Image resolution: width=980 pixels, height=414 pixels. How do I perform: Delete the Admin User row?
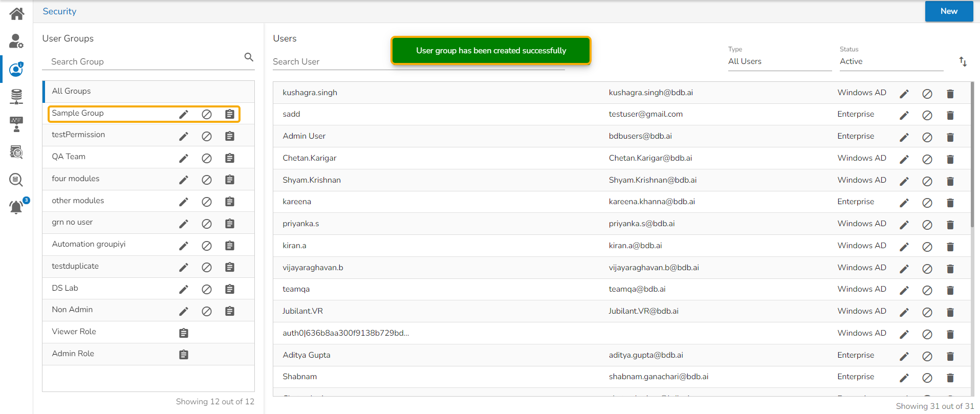[x=950, y=137]
